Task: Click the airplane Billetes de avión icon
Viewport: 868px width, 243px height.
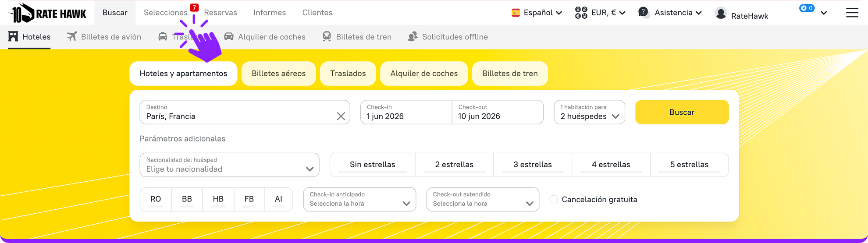Action: pyautogui.click(x=72, y=36)
